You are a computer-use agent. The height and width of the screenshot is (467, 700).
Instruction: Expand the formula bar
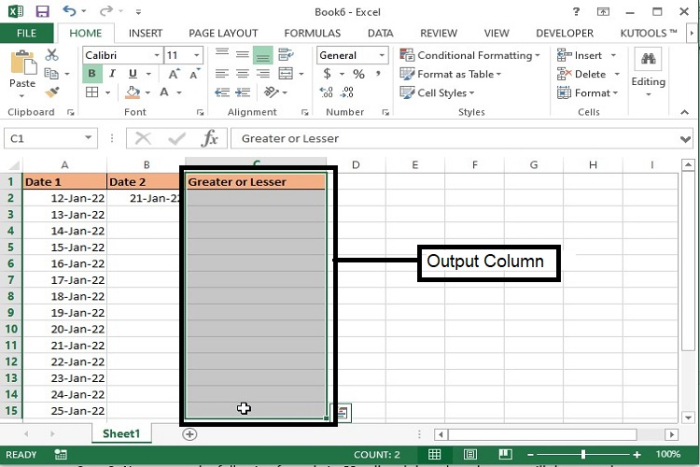coord(686,139)
